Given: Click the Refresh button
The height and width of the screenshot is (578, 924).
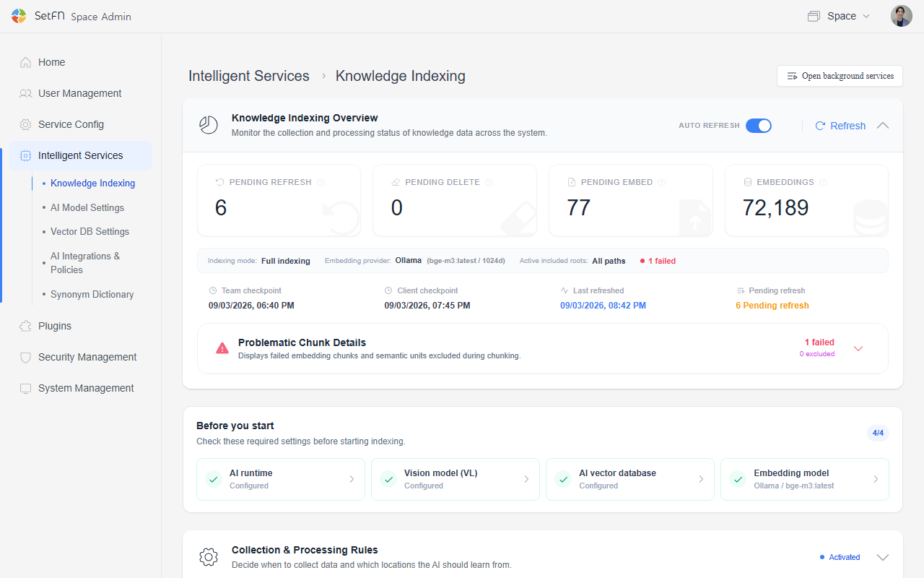Looking at the screenshot, I should coord(840,126).
